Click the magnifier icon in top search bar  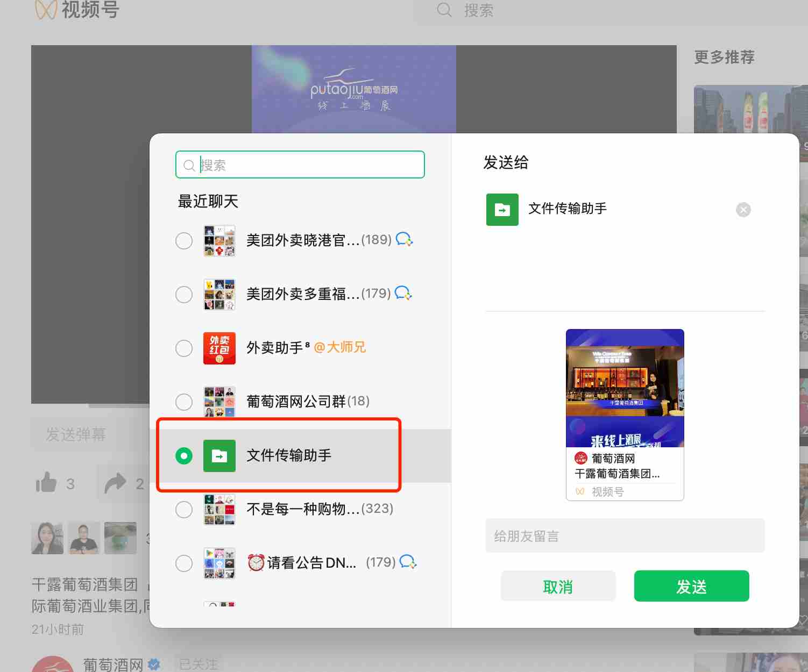(444, 10)
